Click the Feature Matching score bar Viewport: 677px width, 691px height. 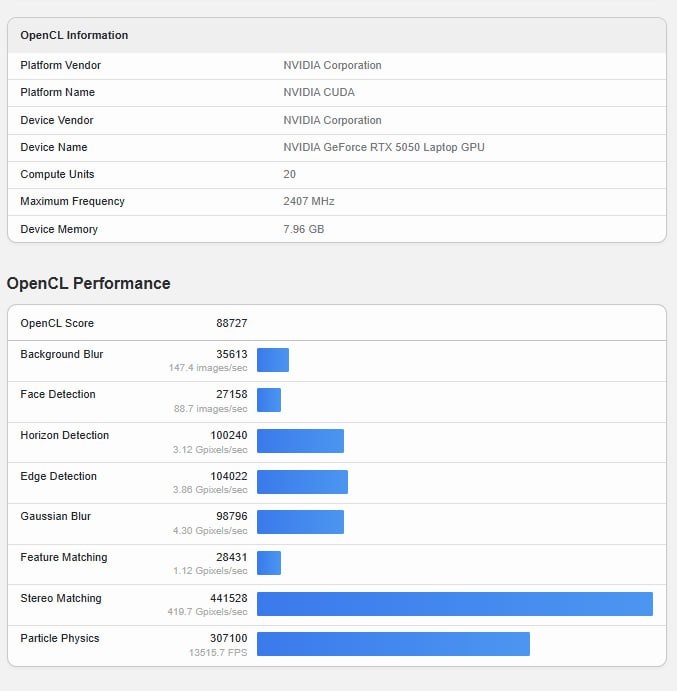coord(269,563)
